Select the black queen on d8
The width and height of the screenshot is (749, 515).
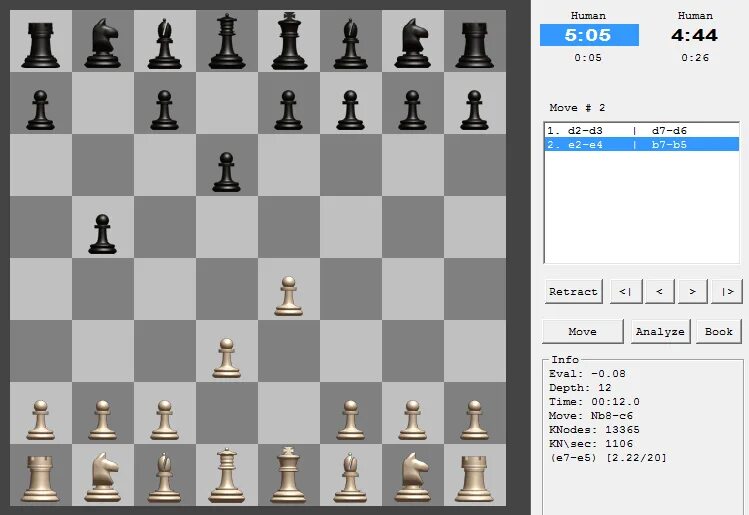(226, 41)
